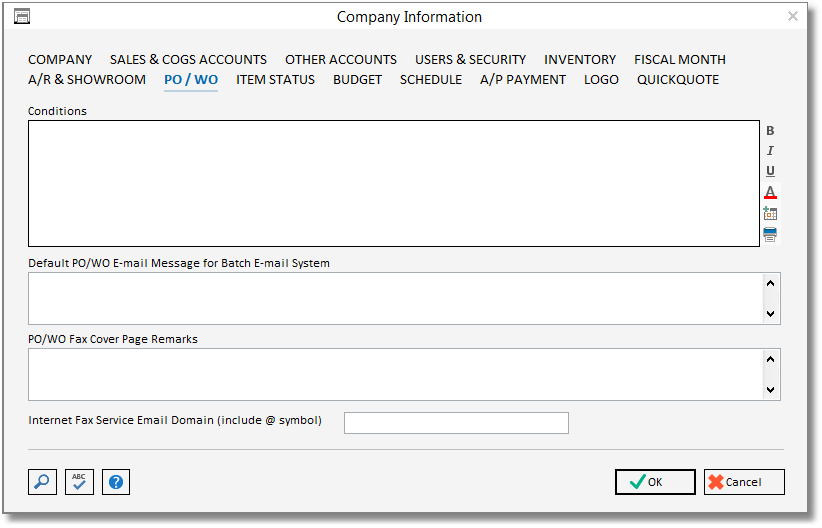Apply Underline formatting to the Conditions text
Screen dimensions: 822x528
pyautogui.click(x=770, y=171)
